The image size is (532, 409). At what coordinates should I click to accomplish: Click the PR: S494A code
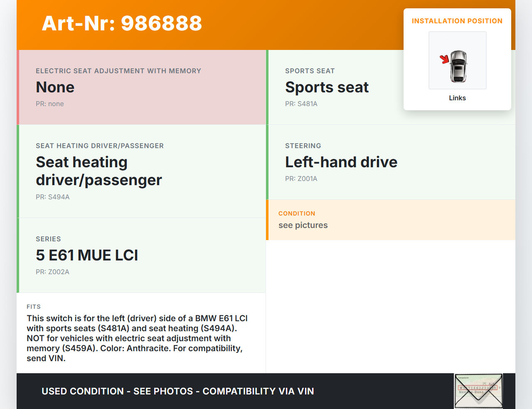[53, 197]
